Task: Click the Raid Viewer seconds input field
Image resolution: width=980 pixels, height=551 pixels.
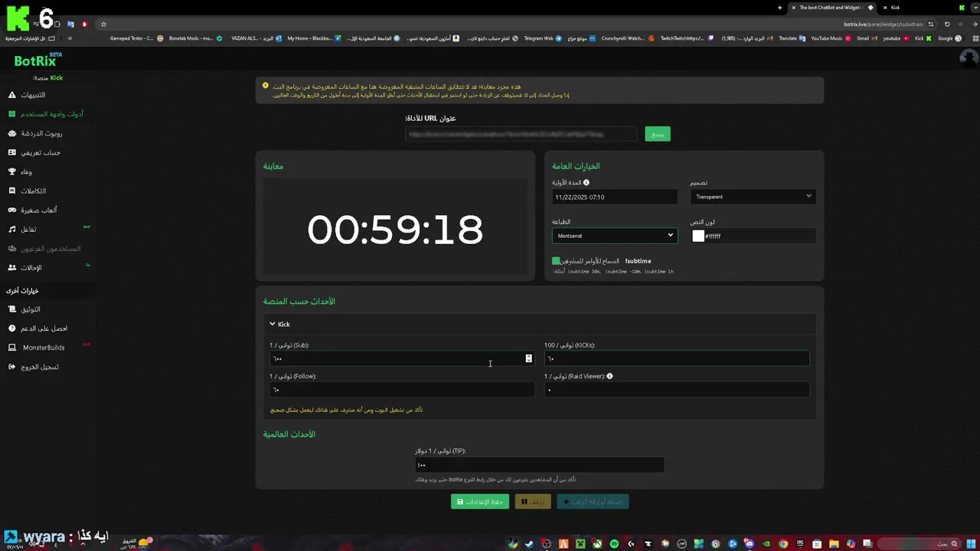Action: (x=677, y=390)
